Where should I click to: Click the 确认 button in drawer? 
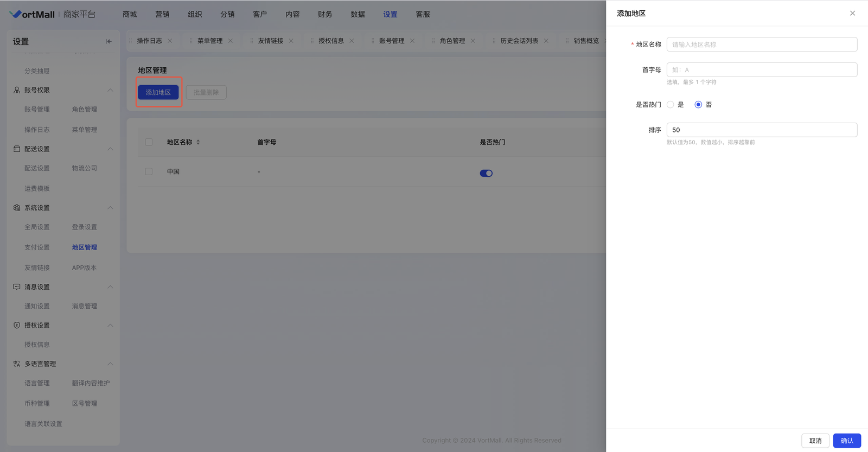tap(847, 441)
